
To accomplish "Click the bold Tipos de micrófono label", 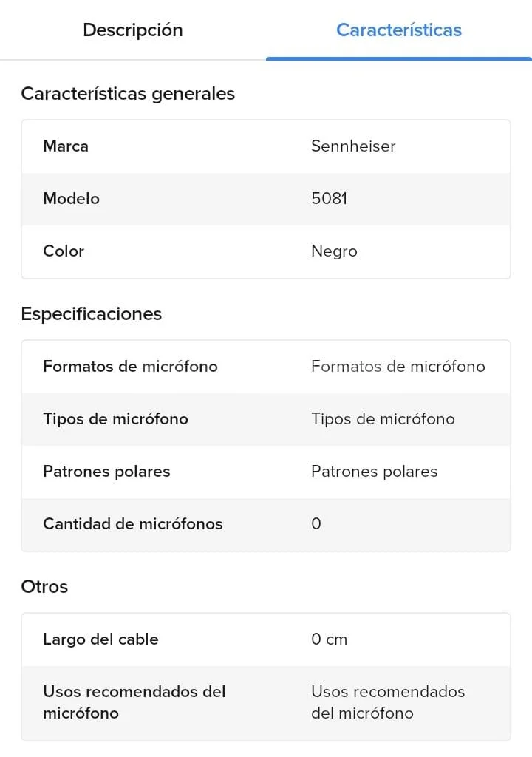I will click(x=115, y=419).
